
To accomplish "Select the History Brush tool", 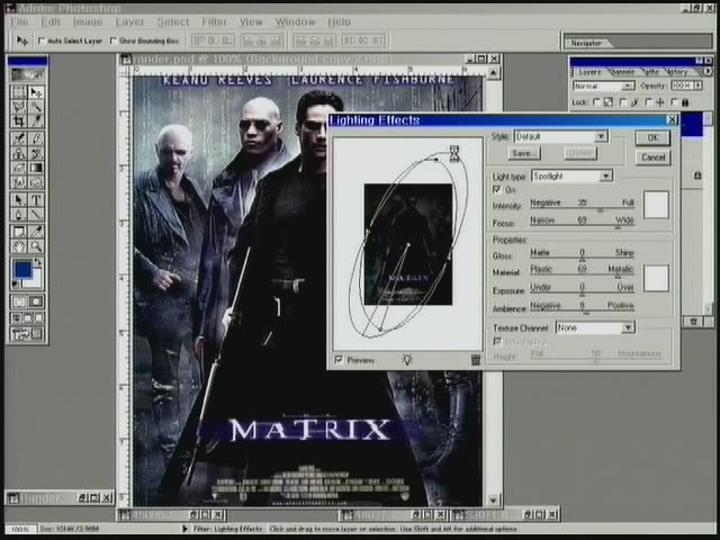I will pyautogui.click(x=36, y=153).
